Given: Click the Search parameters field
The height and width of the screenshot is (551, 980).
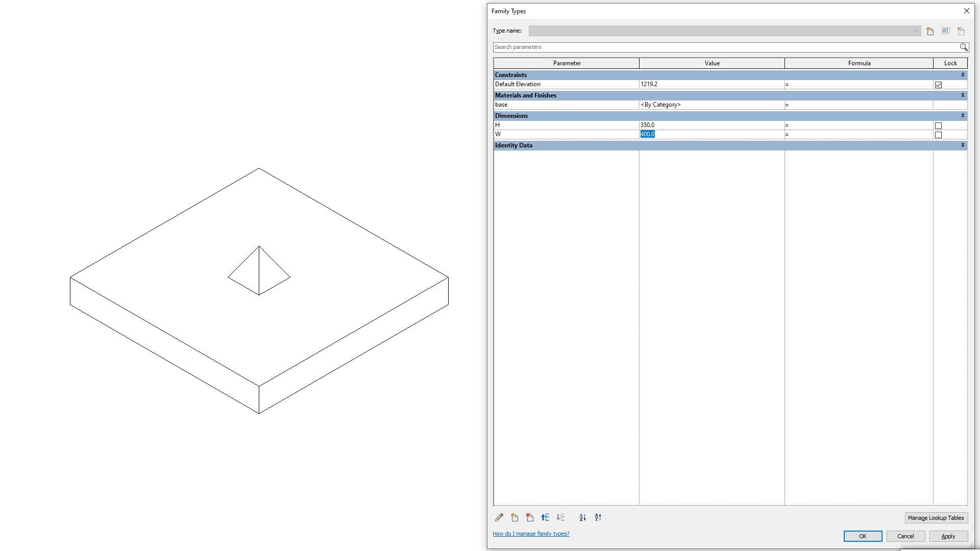Looking at the screenshot, I should [726, 47].
